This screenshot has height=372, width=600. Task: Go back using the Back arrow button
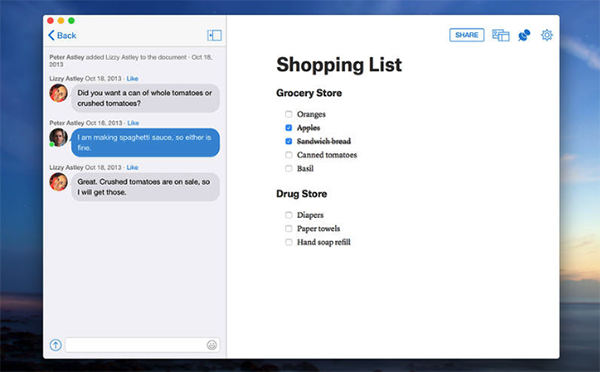point(62,36)
